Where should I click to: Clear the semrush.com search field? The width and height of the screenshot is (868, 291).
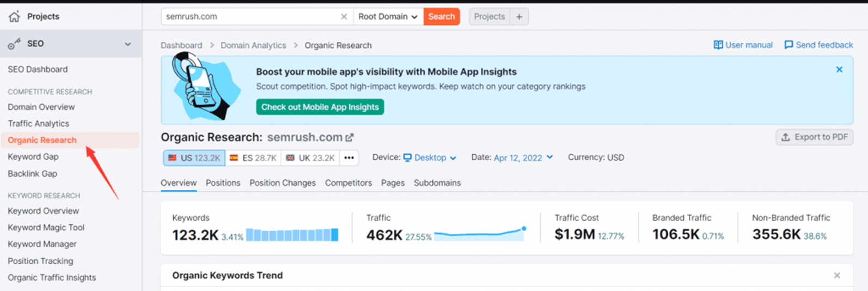tap(344, 16)
